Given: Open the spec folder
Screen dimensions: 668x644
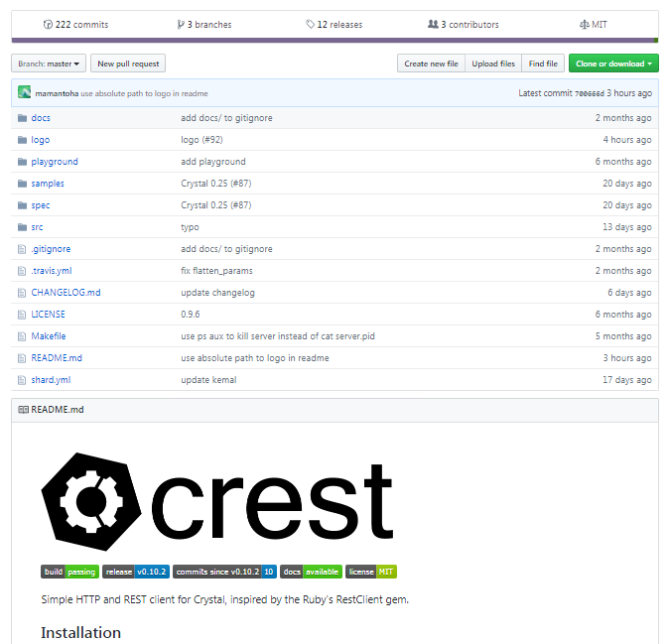Looking at the screenshot, I should (41, 205).
